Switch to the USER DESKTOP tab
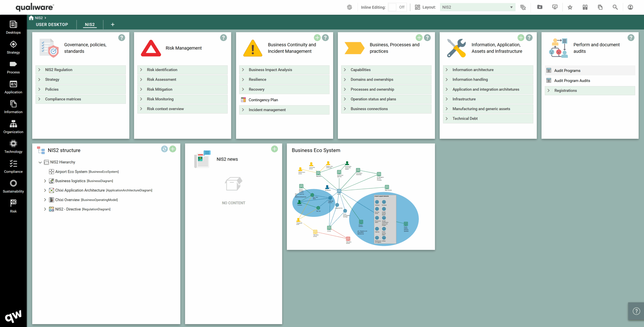644x327 pixels. (52, 25)
